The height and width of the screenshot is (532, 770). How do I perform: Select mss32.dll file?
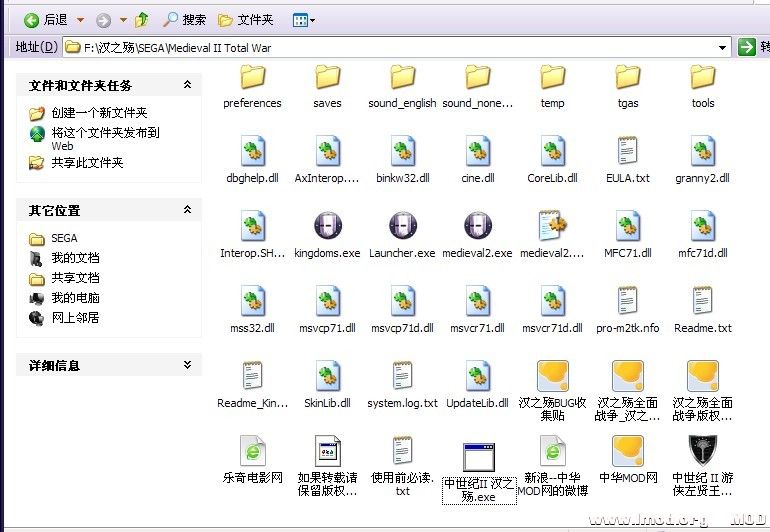point(252,310)
